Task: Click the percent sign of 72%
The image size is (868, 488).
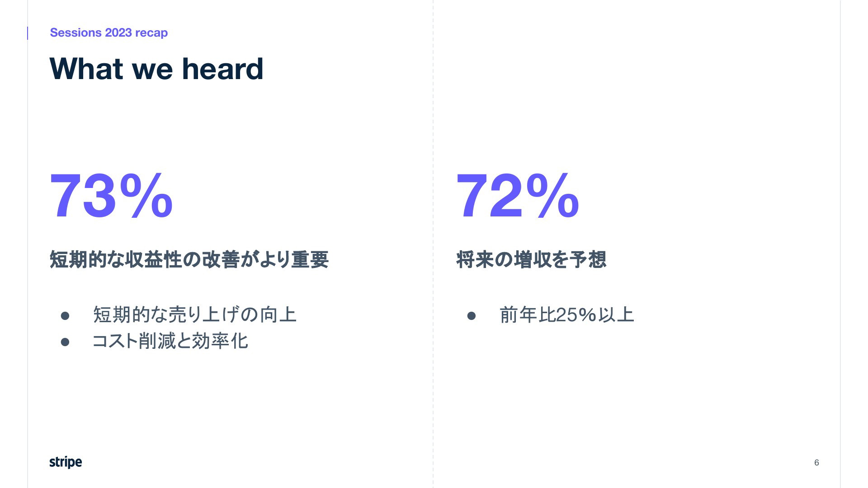Action: (553, 196)
